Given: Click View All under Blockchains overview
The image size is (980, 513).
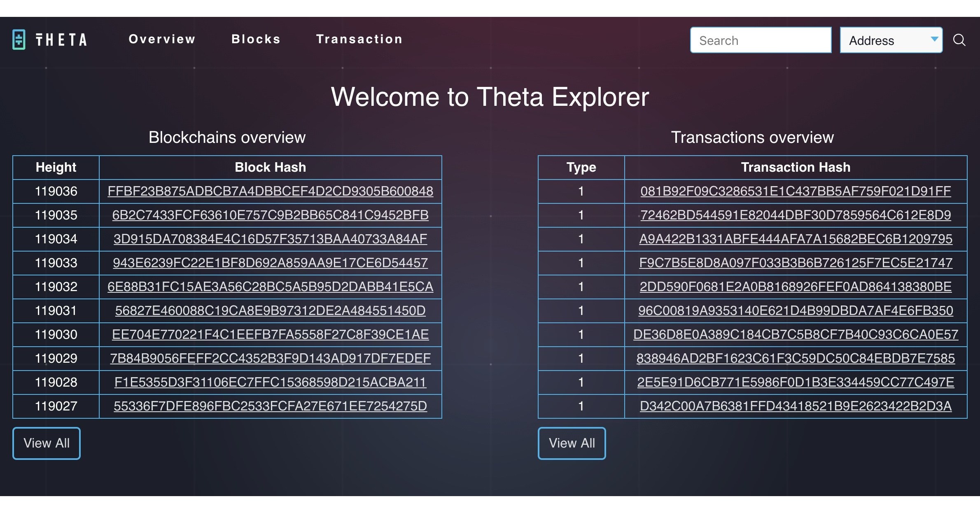Looking at the screenshot, I should 46,443.
